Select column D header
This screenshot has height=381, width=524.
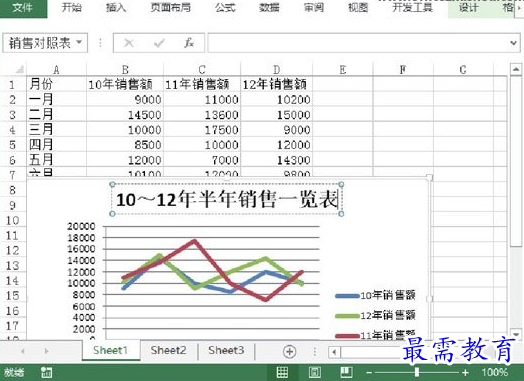[276, 70]
